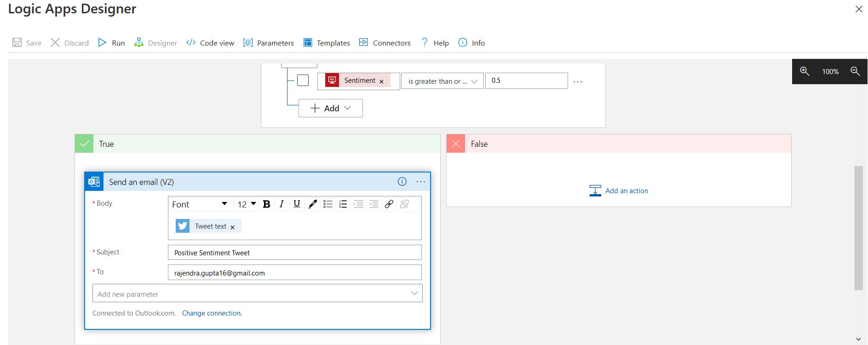Open the Help menu
868x345 pixels.
(x=435, y=43)
